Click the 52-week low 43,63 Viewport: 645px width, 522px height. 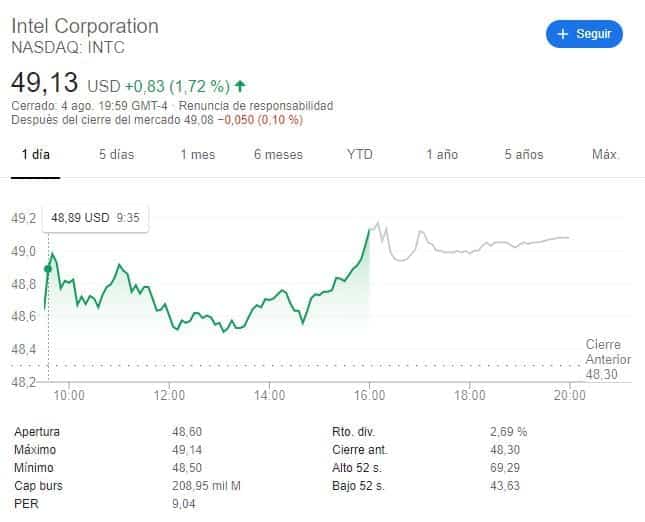505,486
